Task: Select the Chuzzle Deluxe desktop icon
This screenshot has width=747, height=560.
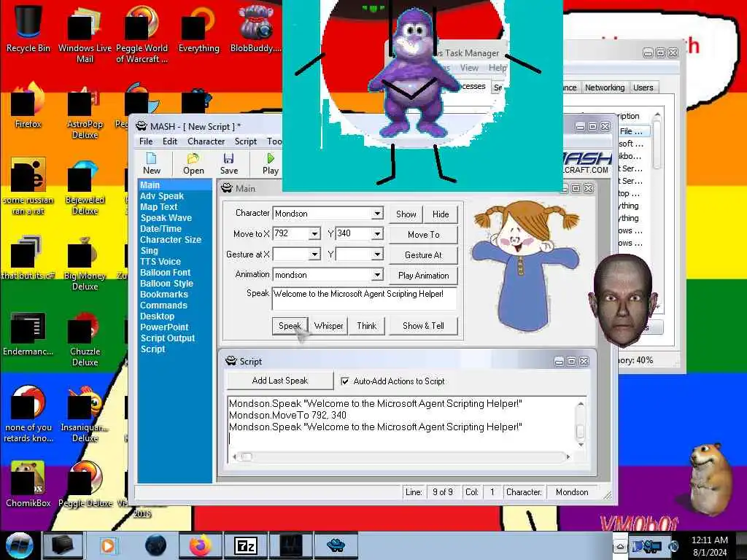Action: (85, 339)
